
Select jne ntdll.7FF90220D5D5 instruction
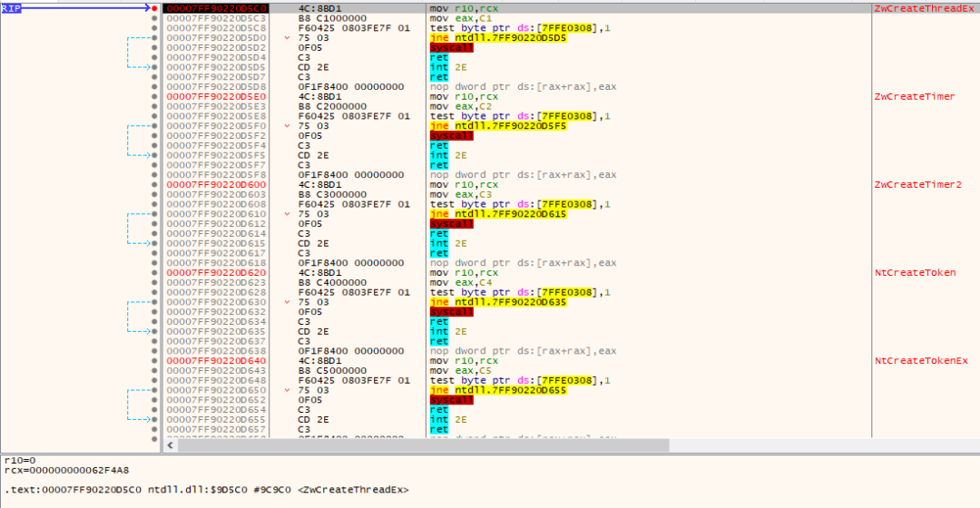click(x=498, y=38)
